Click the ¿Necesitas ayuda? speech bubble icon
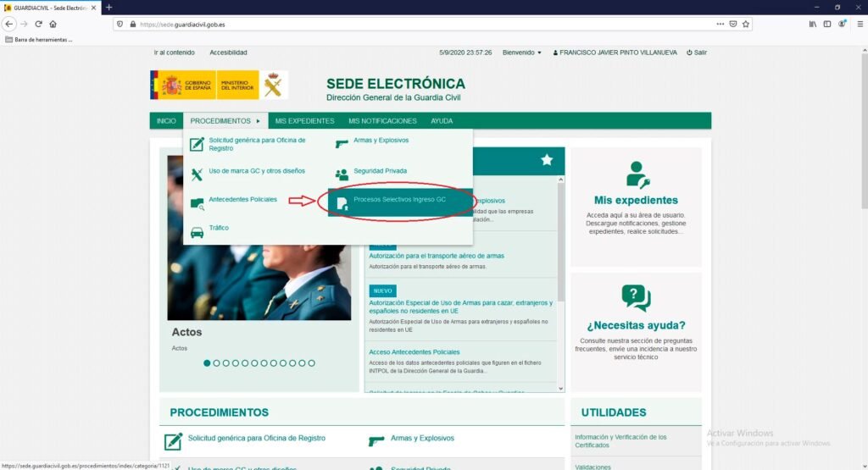The height and width of the screenshot is (470, 868). coord(636,298)
